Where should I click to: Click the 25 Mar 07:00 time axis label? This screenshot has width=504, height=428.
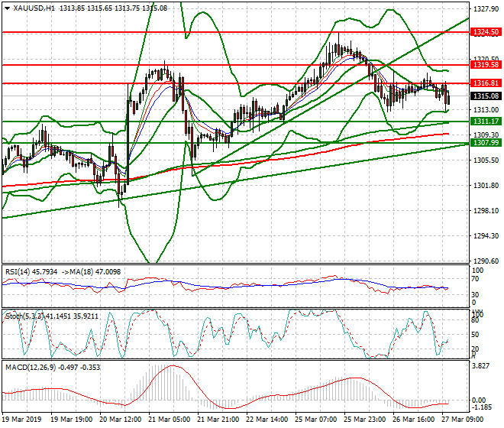click(316, 420)
